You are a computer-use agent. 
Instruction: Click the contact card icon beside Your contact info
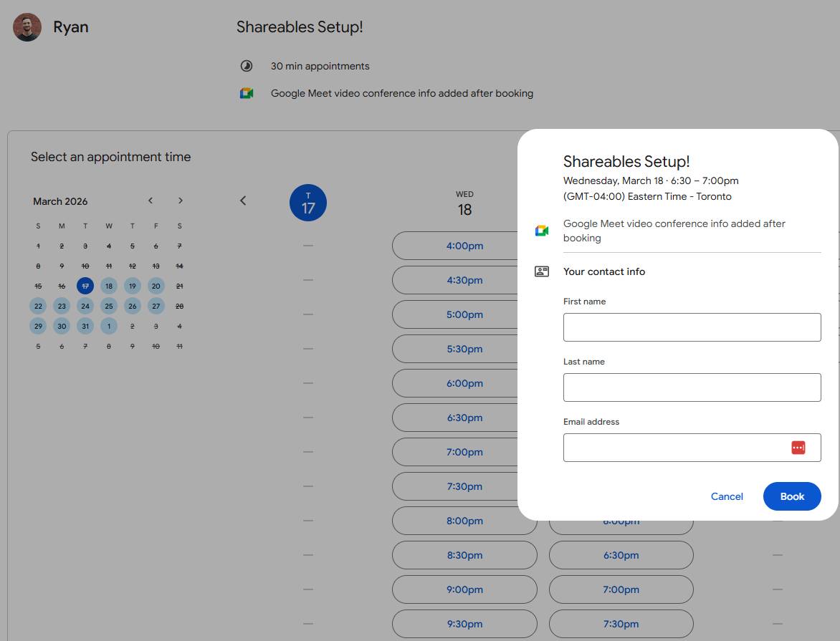[542, 271]
